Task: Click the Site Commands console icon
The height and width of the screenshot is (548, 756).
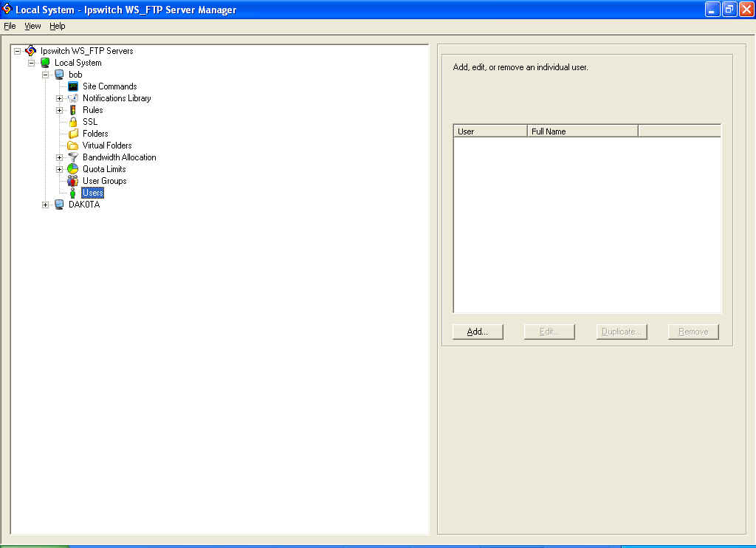Action: coord(73,86)
